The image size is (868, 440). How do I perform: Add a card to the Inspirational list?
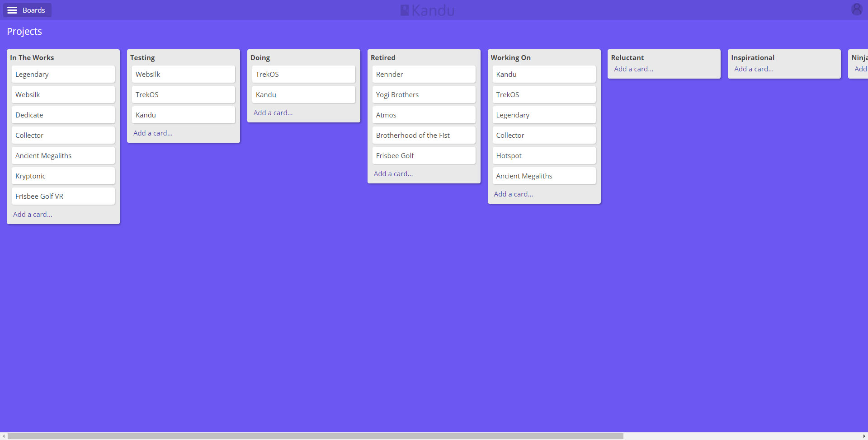coord(754,69)
